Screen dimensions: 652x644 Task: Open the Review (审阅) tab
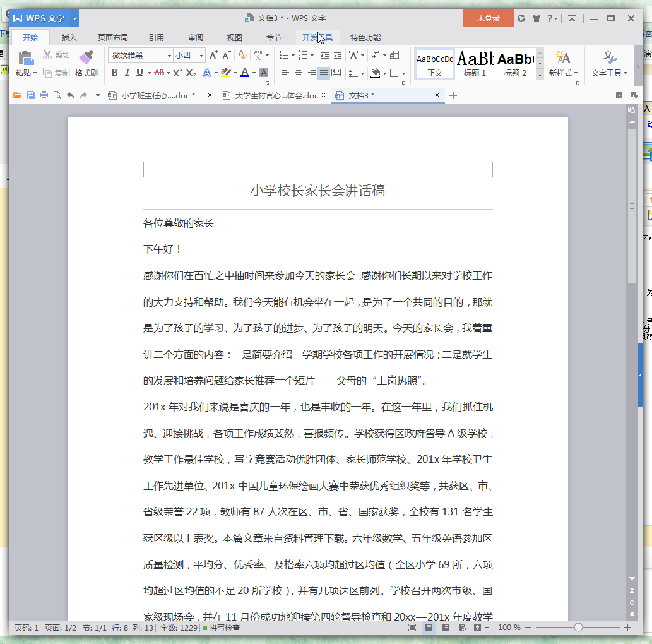196,37
